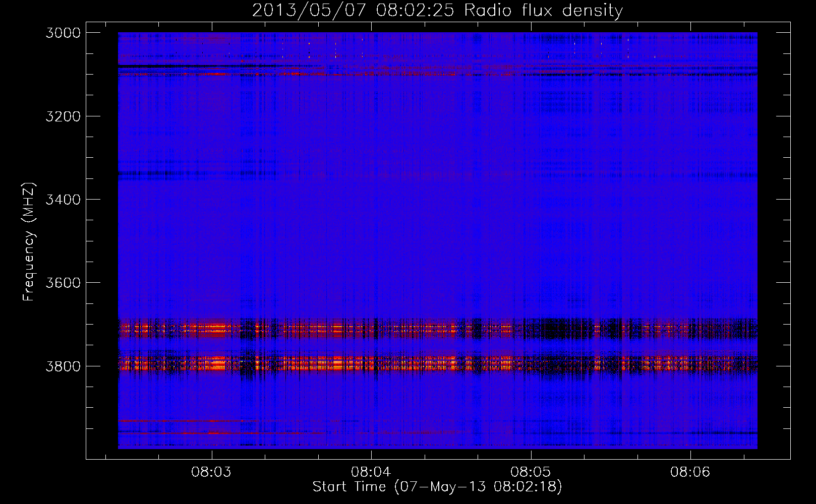Screen dimensions: 816x504
Task: Click the 3000 frequency axis label
Action: [63, 33]
